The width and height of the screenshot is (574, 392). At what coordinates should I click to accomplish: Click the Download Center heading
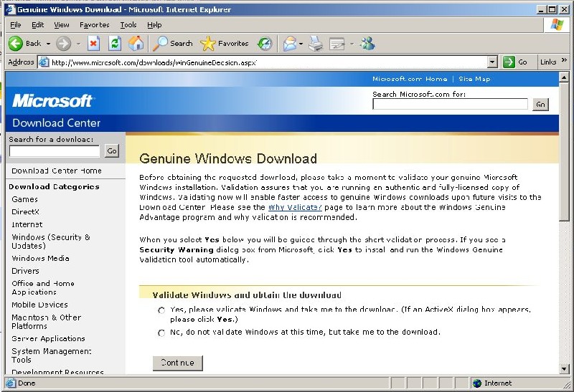[x=57, y=123]
